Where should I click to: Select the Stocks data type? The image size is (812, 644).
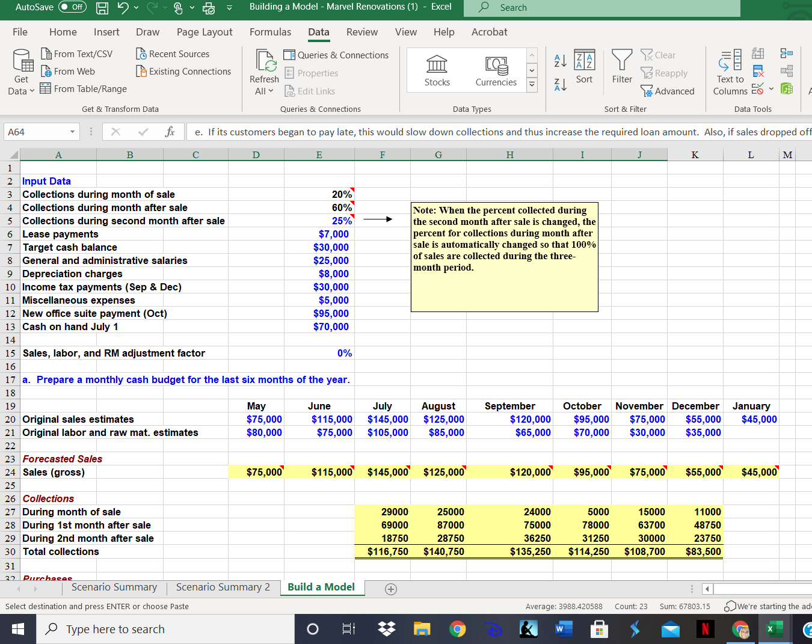(x=437, y=70)
